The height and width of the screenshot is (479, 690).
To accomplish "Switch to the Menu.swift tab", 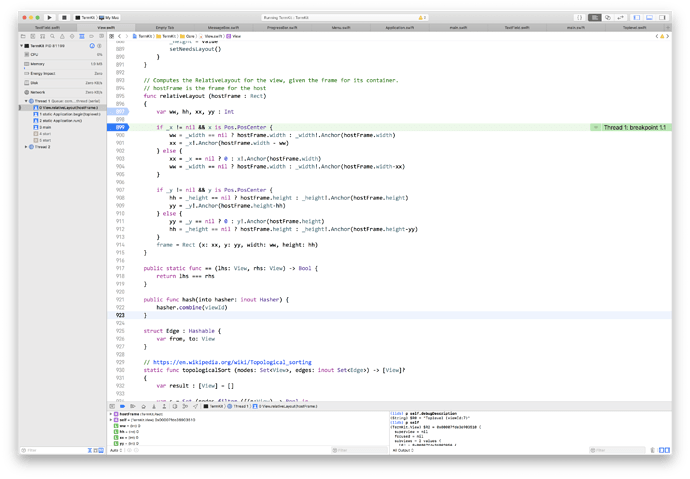I will click(341, 28).
